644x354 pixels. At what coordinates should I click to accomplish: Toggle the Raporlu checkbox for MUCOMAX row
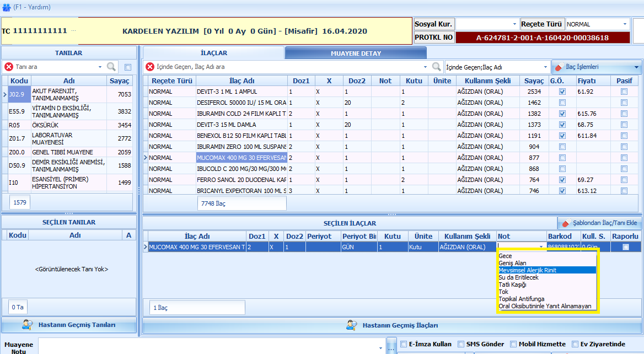(625, 248)
